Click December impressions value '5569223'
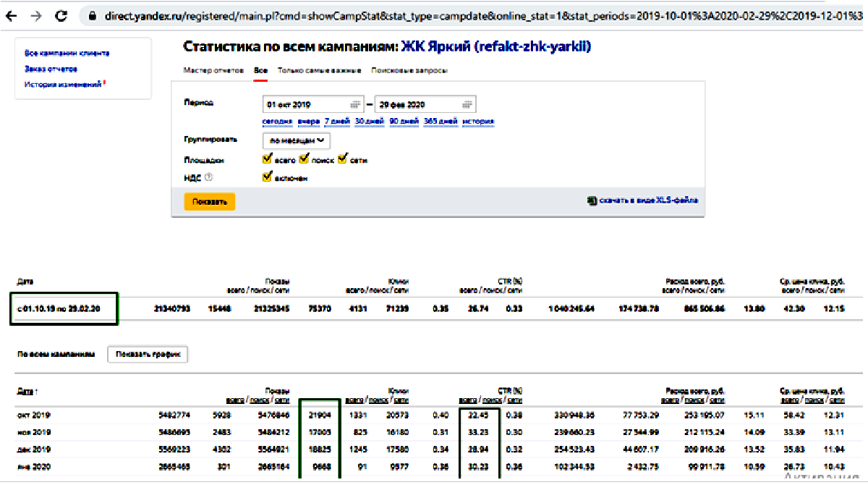Viewport: 868px width, 485px height. [174, 450]
